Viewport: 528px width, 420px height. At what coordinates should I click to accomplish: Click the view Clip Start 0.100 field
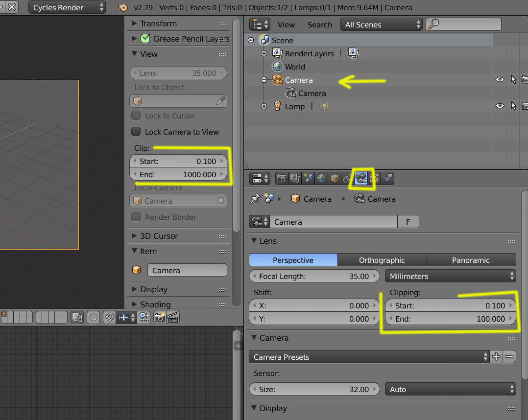coord(178,161)
